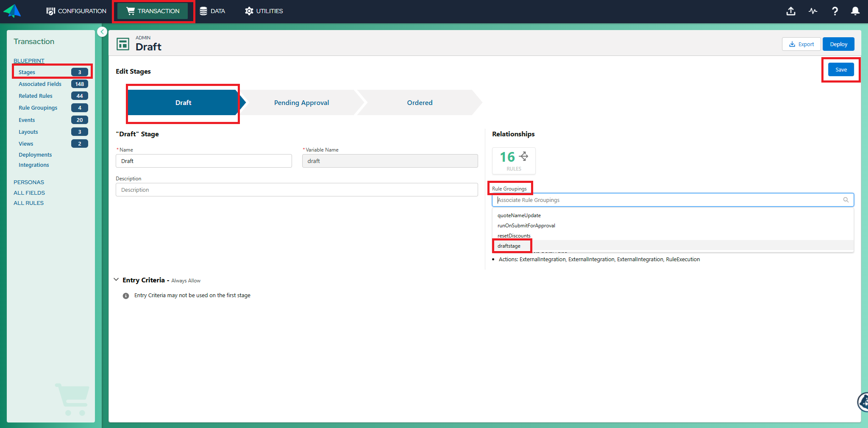Open Layouts section
868x428 pixels.
28,132
